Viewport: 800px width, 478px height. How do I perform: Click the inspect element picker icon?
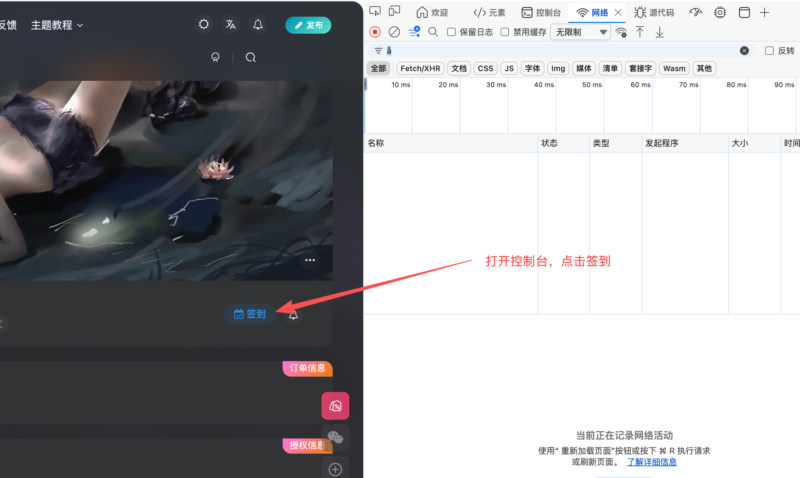pyautogui.click(x=375, y=11)
